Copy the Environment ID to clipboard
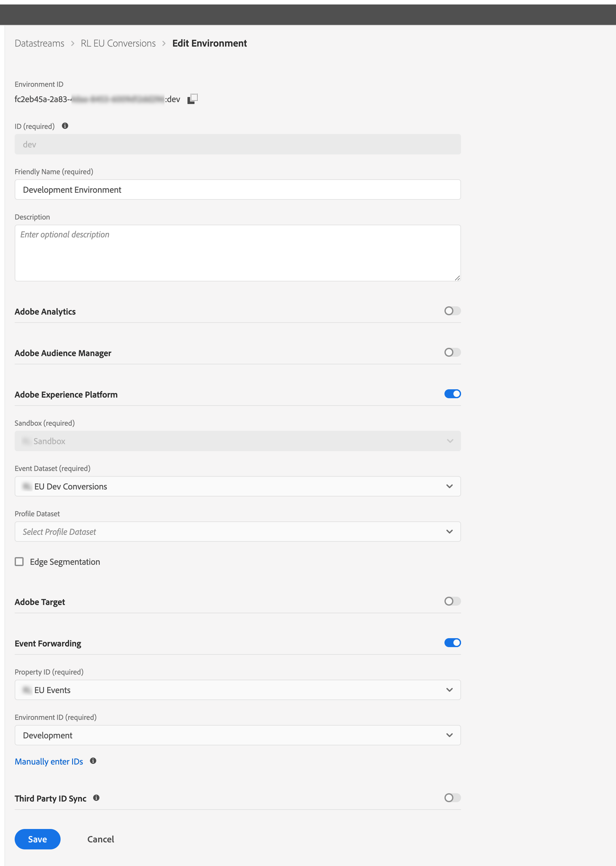 193,99
